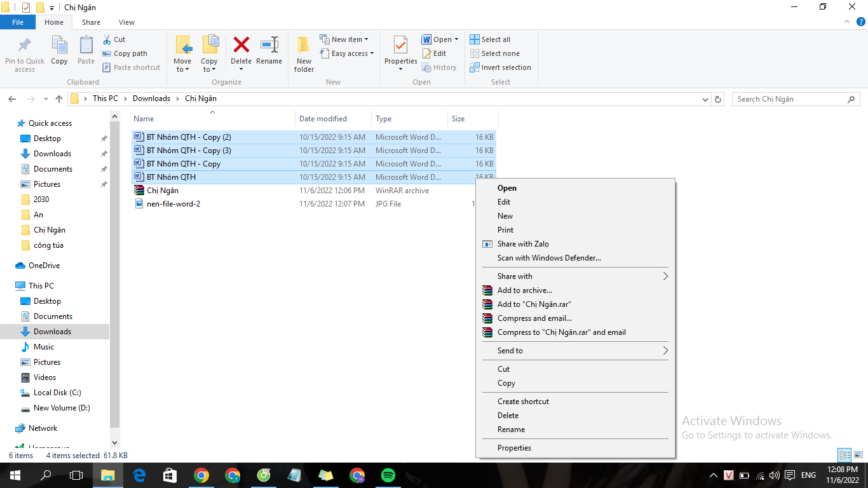Click Invert selection in the ribbon
Viewport: 868px width, 488px height.
point(500,67)
